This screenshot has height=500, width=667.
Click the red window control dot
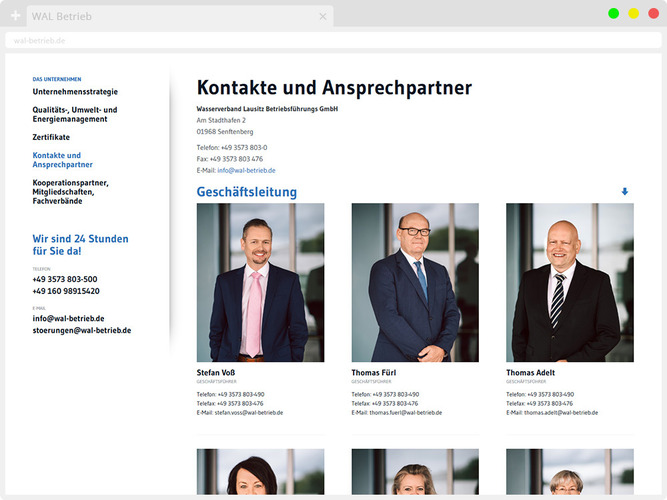(653, 13)
